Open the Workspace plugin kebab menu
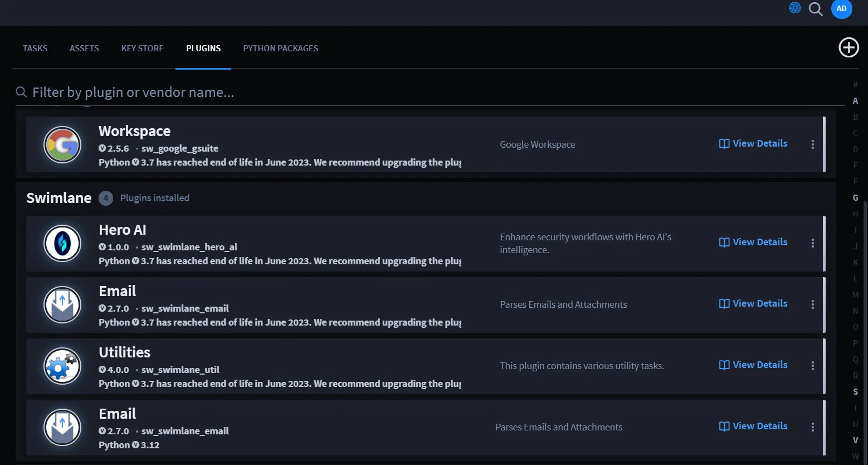The width and height of the screenshot is (868, 465). 813,144
